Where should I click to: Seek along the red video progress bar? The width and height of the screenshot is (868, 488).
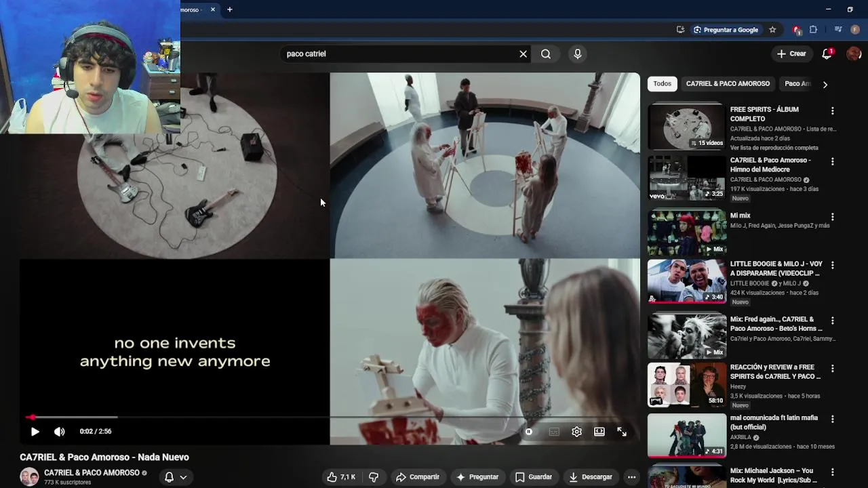(x=330, y=418)
